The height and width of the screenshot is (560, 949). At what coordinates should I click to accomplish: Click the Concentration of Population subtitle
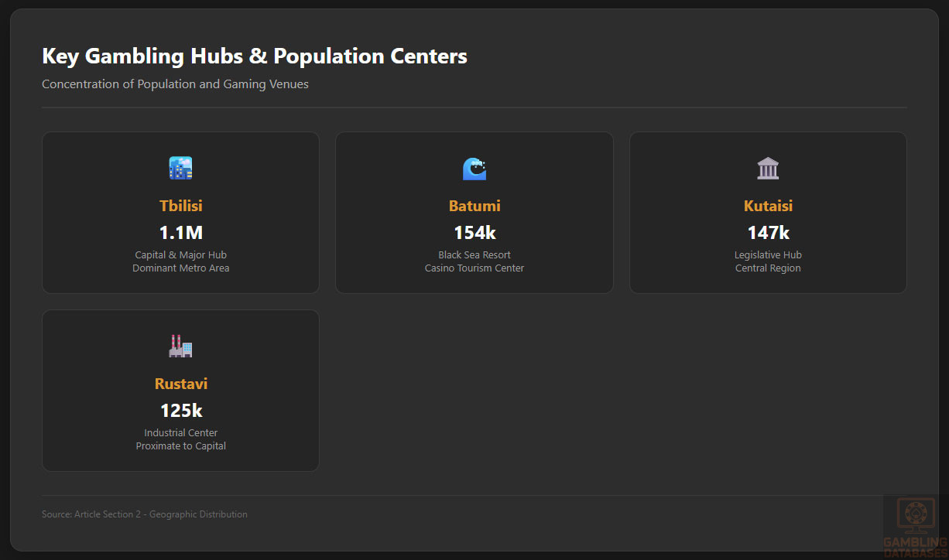175,84
